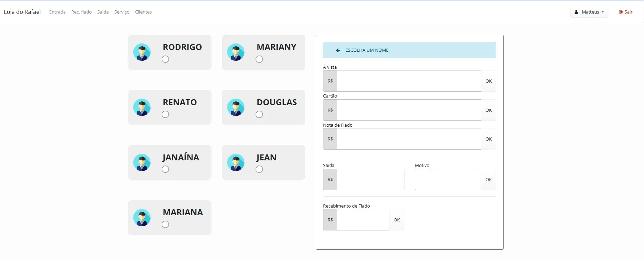Go to the Clientes menu item
Screen dimensions: 644x261
[143, 12]
